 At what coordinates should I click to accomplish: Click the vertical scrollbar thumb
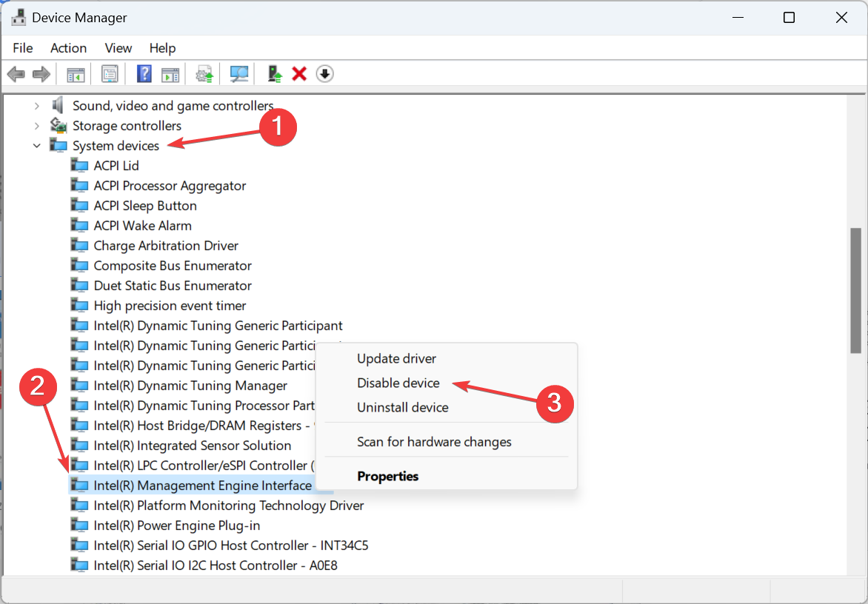point(856,290)
